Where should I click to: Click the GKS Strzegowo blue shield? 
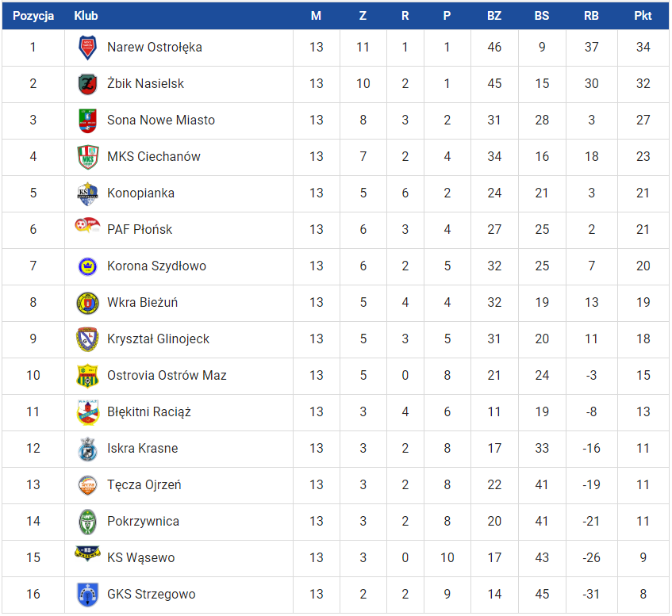(x=87, y=595)
